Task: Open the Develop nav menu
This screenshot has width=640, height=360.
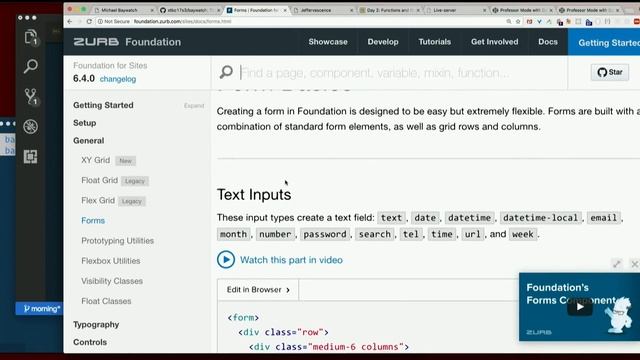Action: [x=383, y=42]
